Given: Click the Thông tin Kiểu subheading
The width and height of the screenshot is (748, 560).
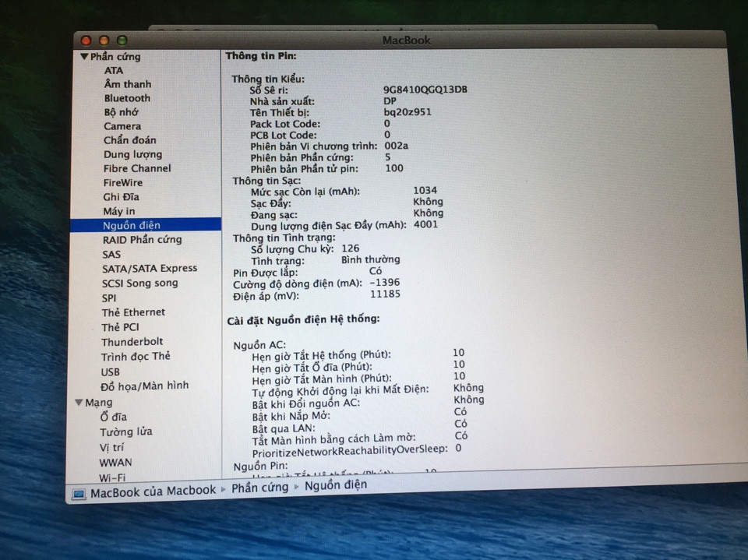Looking at the screenshot, I should pyautogui.click(x=268, y=79).
